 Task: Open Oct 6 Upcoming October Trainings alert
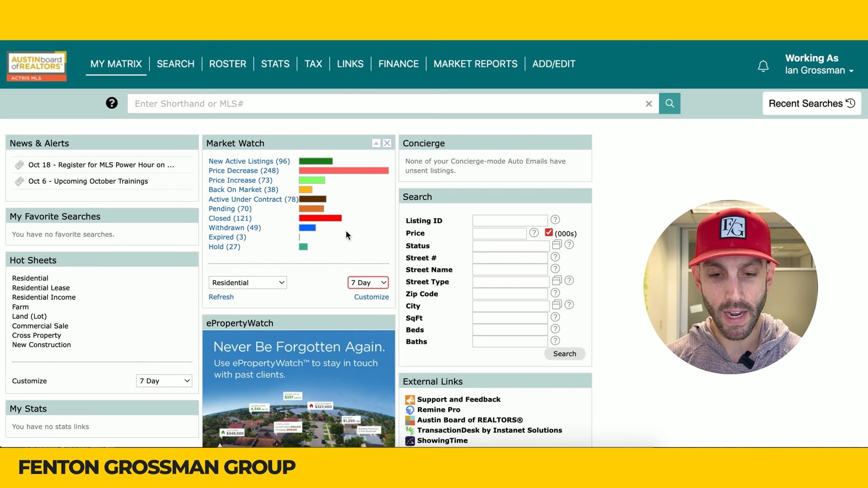(x=88, y=181)
